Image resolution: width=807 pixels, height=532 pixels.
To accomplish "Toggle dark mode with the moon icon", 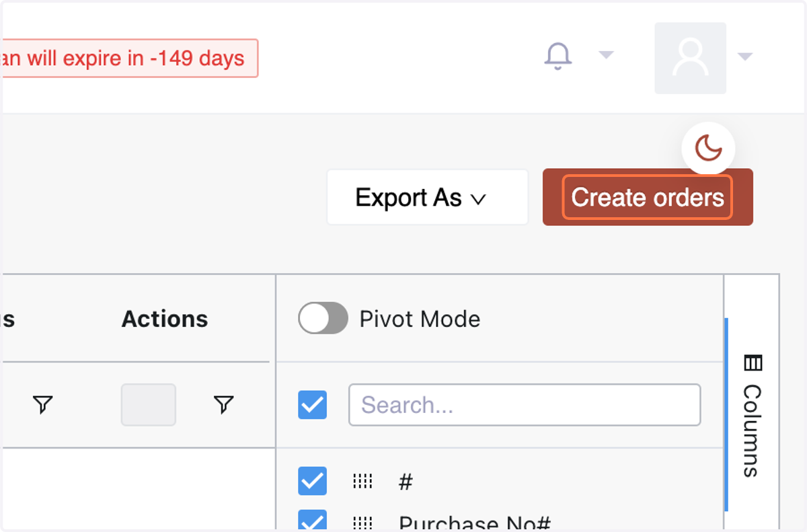I will [x=708, y=148].
